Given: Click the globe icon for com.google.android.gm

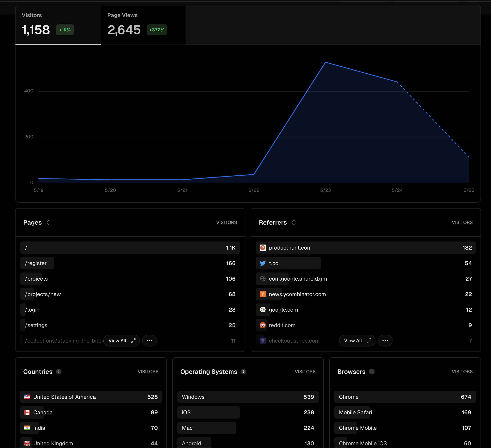Looking at the screenshot, I should click(263, 279).
